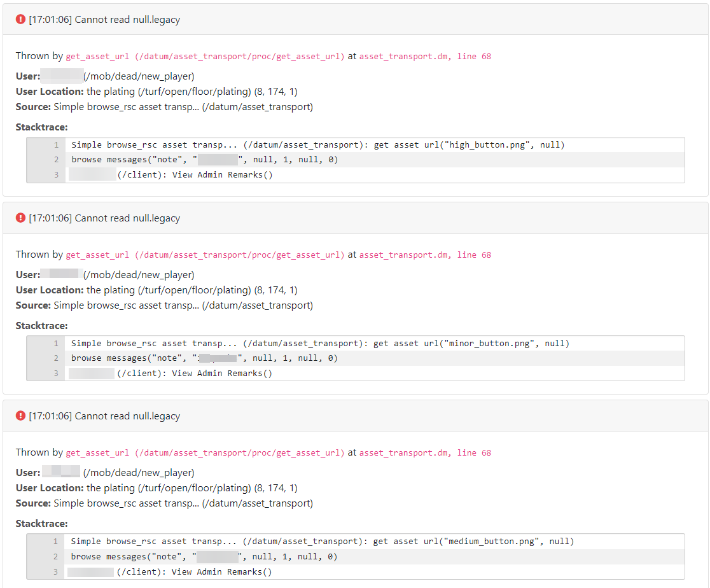Click the browse messages line in the second stacktrace
The image size is (710, 588).
(x=356, y=358)
